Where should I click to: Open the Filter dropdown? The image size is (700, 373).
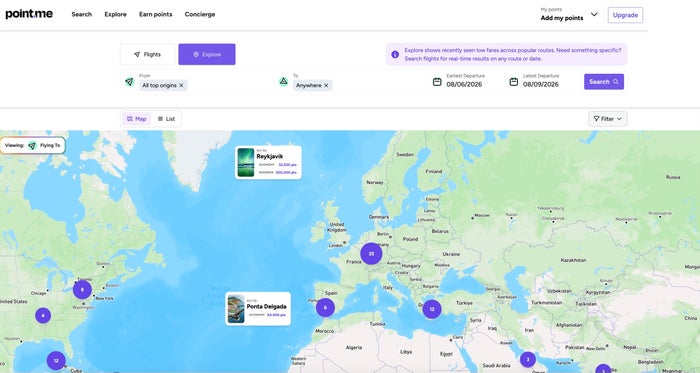point(607,119)
